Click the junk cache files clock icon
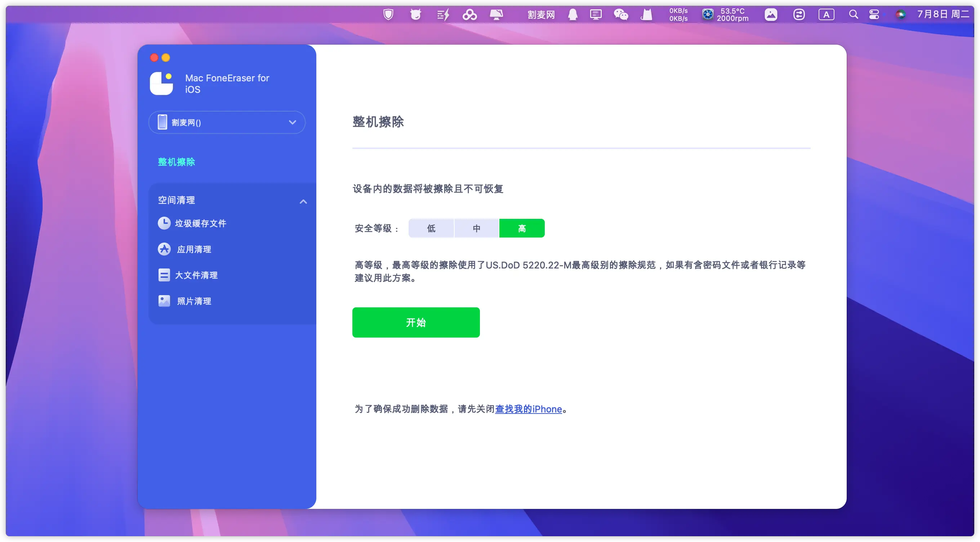980x542 pixels. click(x=164, y=223)
